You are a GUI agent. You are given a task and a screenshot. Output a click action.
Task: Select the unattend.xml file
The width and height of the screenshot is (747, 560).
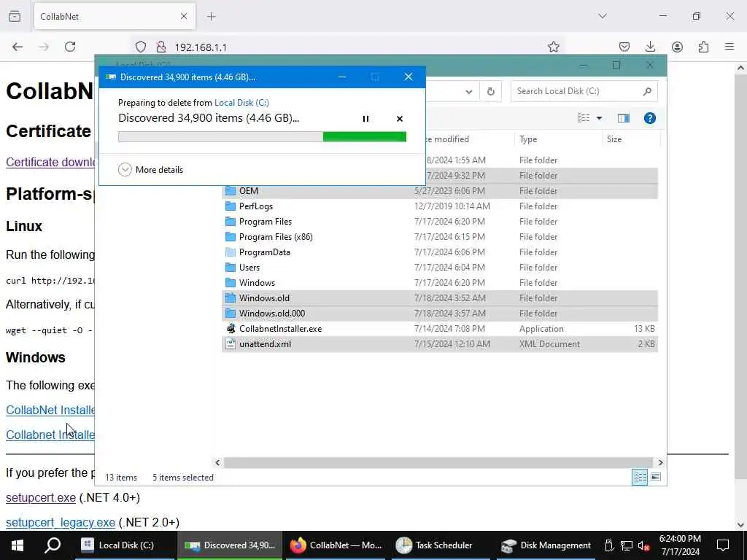pyautogui.click(x=265, y=344)
